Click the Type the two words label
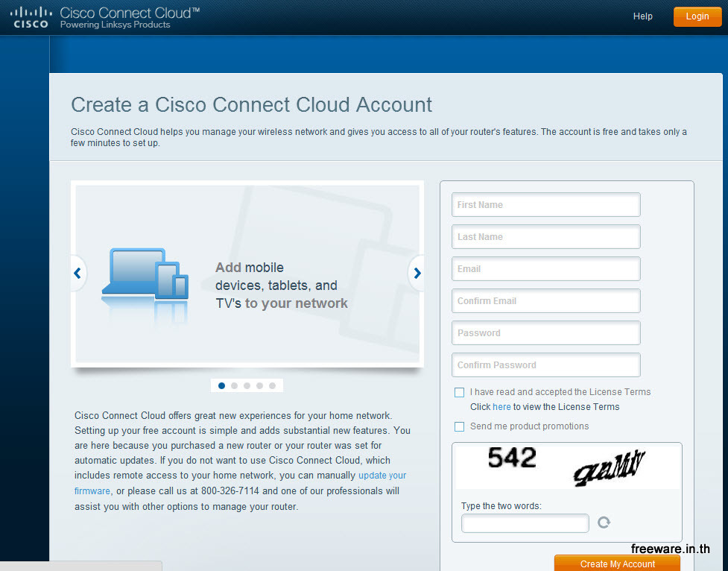 click(x=501, y=506)
